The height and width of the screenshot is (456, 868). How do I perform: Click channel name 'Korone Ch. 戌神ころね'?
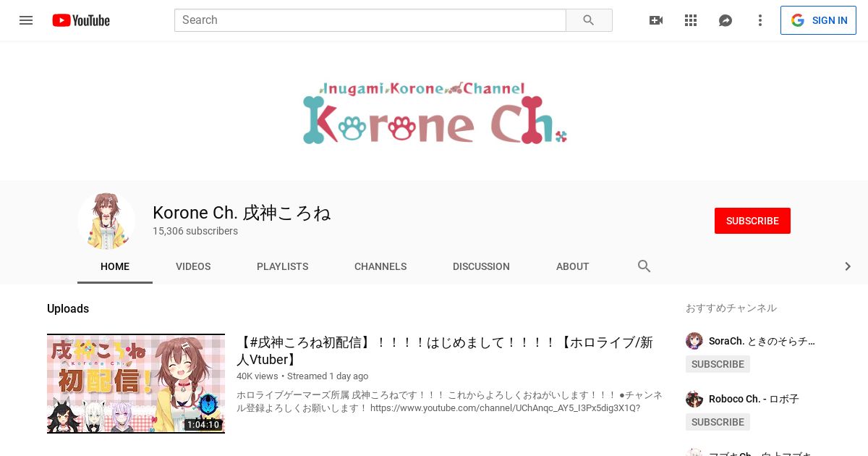(x=242, y=213)
